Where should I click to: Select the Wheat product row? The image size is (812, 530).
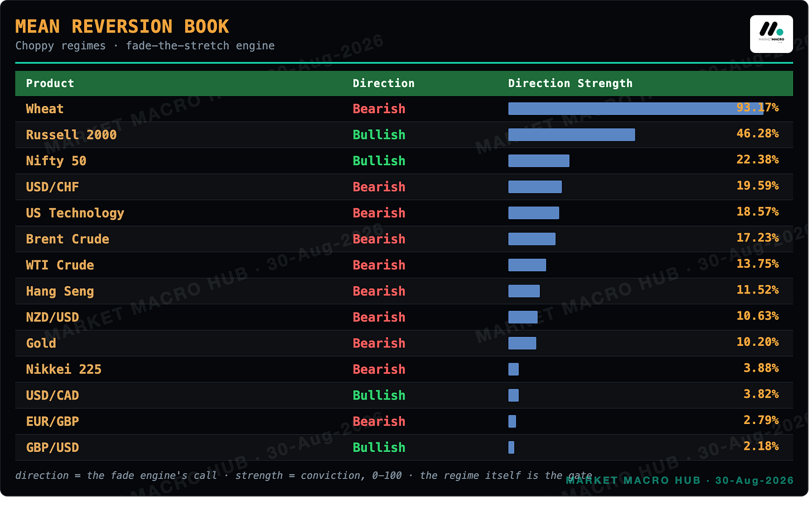tap(404, 109)
